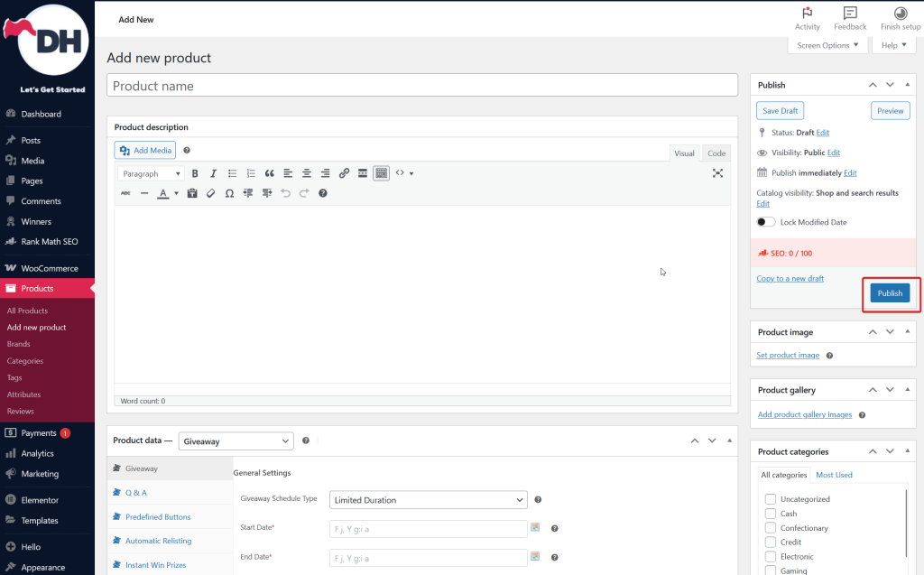Insert a blockquote using the toolbar
924x575 pixels.
pyautogui.click(x=269, y=173)
